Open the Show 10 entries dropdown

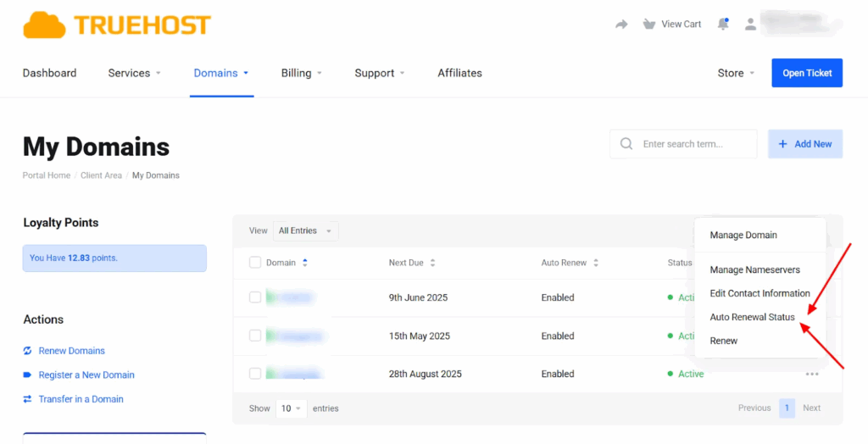[292, 408]
